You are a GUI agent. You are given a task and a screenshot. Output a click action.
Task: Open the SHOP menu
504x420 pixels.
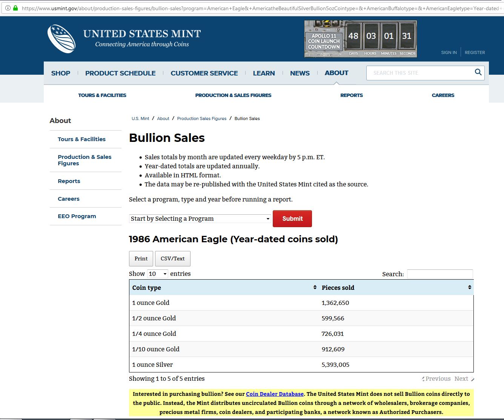click(61, 73)
